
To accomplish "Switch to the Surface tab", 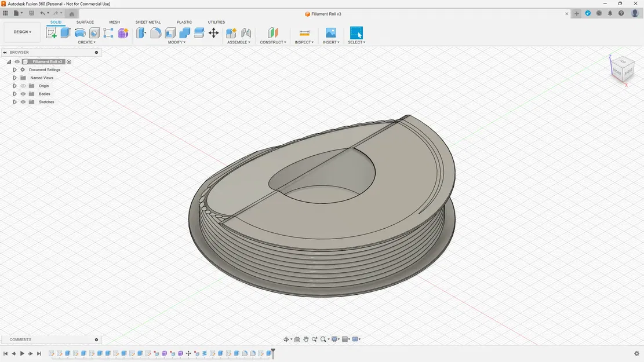I will [85, 22].
